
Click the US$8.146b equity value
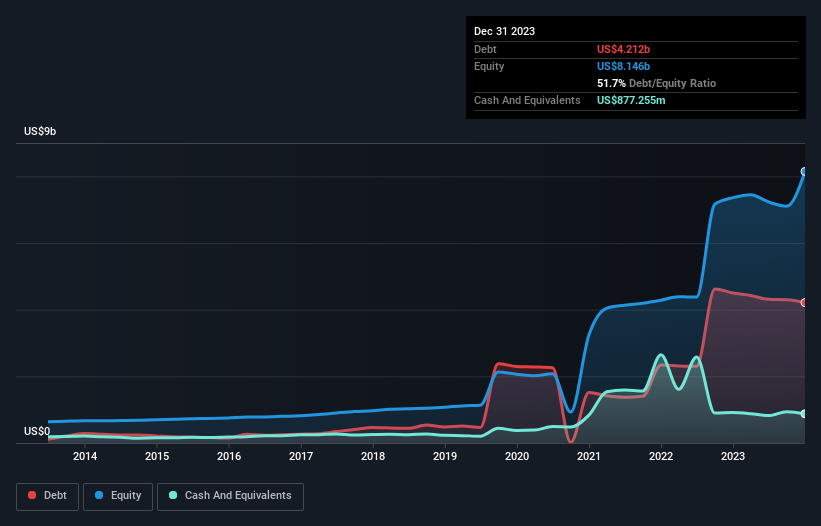pos(623,66)
